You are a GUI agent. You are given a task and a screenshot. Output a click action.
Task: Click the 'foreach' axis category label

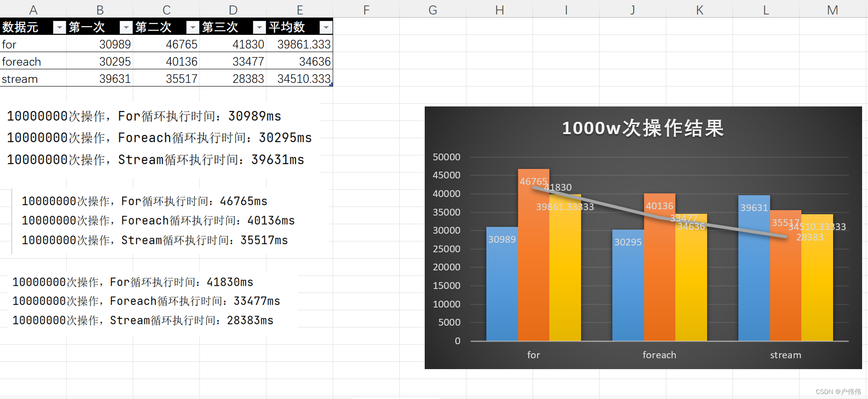659,355
